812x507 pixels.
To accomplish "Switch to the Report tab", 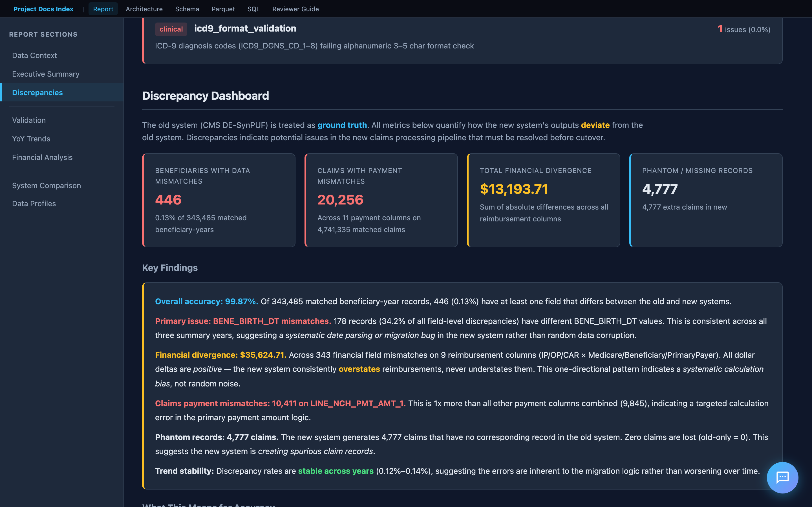I will 103,9.
